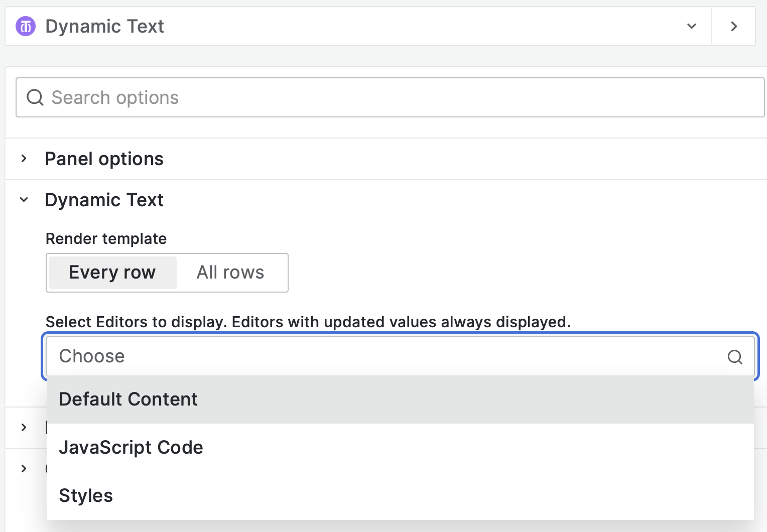Click the Dynamic Text visualization name
Screen dimensions: 767x532
(x=104, y=26)
